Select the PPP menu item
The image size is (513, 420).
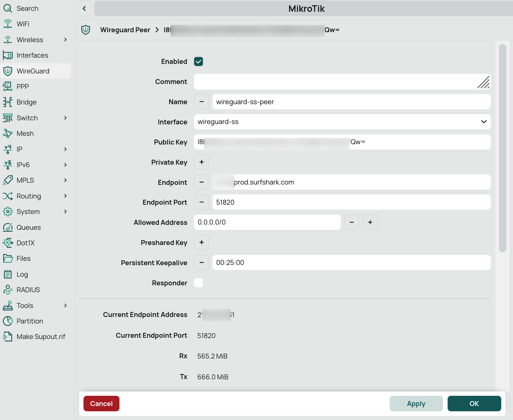pyautogui.click(x=23, y=87)
